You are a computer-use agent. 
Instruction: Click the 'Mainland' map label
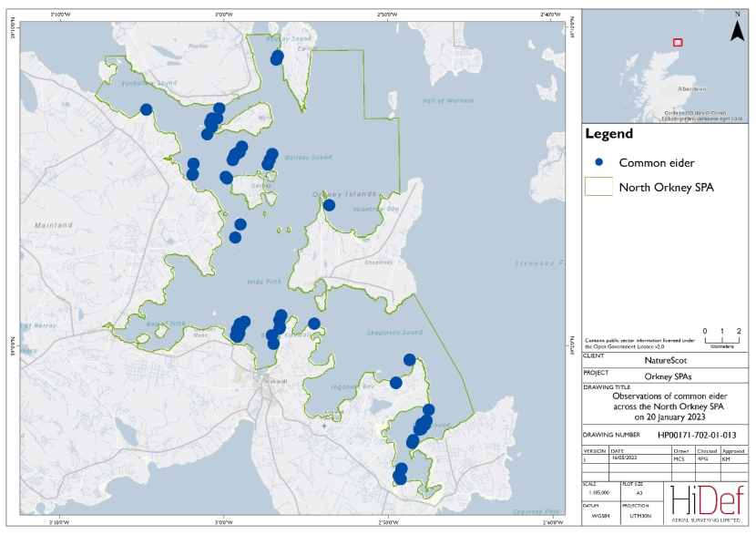54,225
